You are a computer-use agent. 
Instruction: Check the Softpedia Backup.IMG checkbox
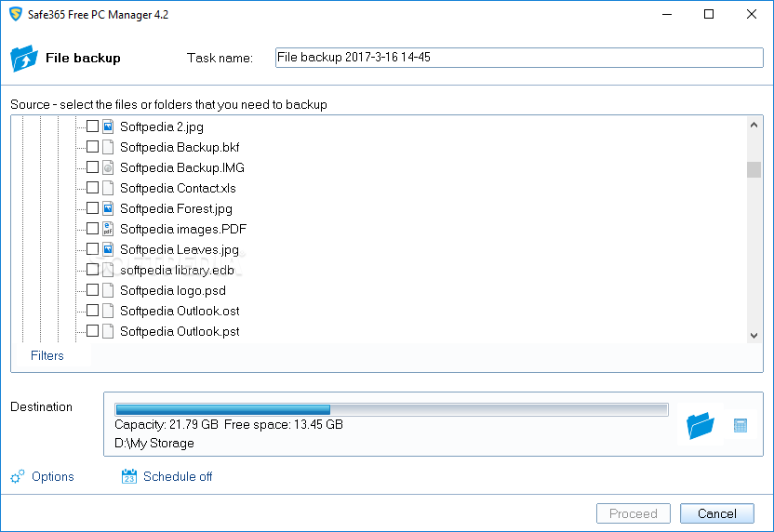pyautogui.click(x=92, y=167)
